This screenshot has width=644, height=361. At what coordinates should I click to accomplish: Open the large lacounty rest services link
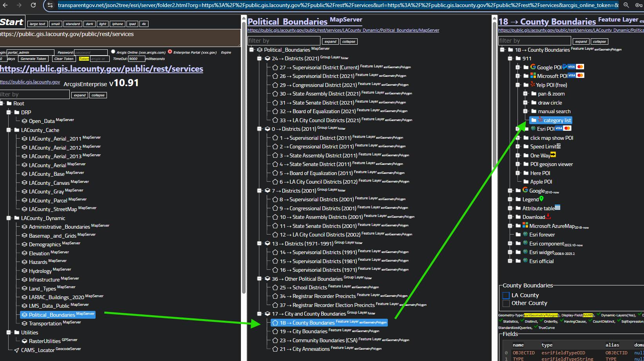[x=101, y=69]
